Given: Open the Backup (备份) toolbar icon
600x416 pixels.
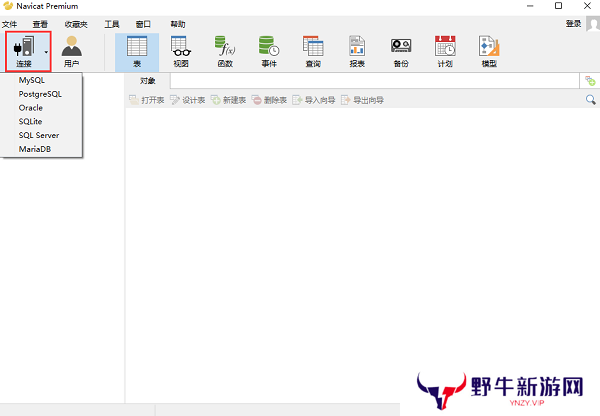Looking at the screenshot, I should (401, 52).
